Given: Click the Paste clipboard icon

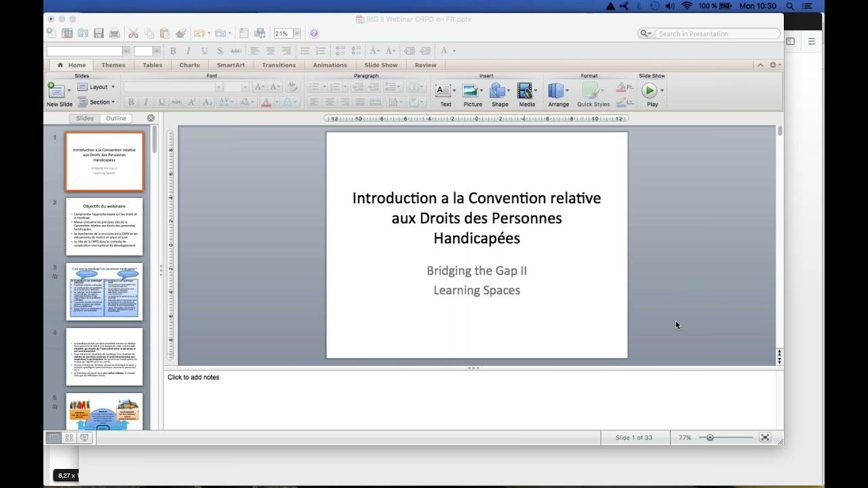Looking at the screenshot, I should [164, 33].
